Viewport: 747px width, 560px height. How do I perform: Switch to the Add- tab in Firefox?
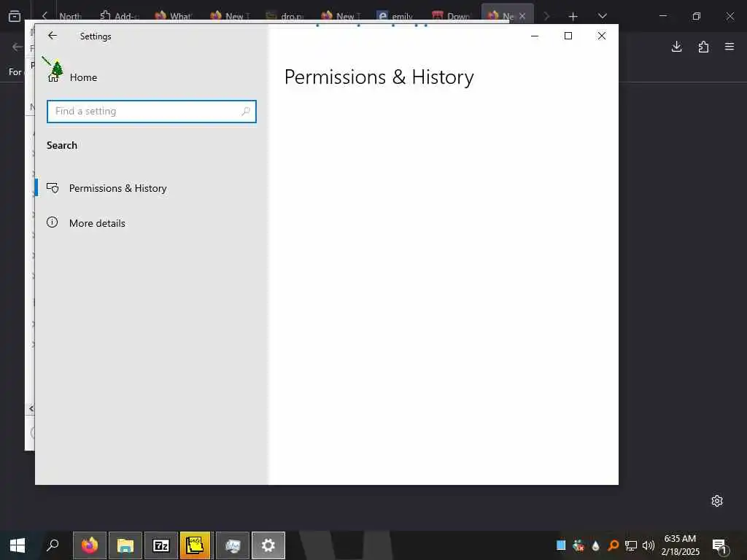pos(118,16)
